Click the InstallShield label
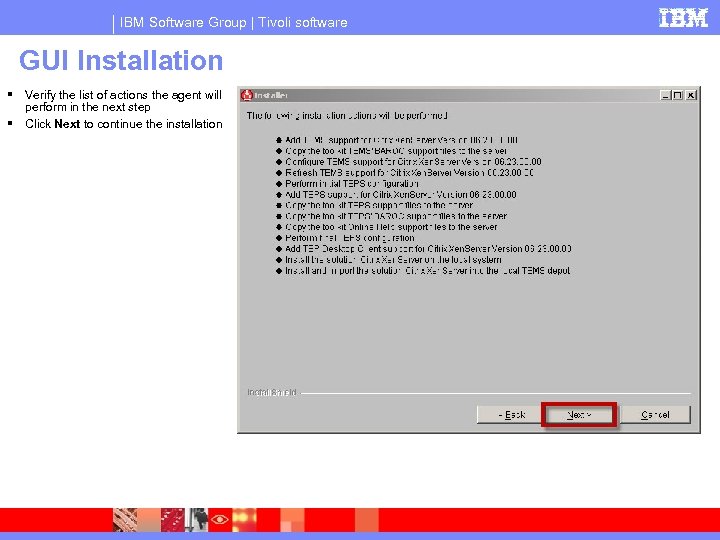This screenshot has width=720, height=540. click(x=272, y=393)
